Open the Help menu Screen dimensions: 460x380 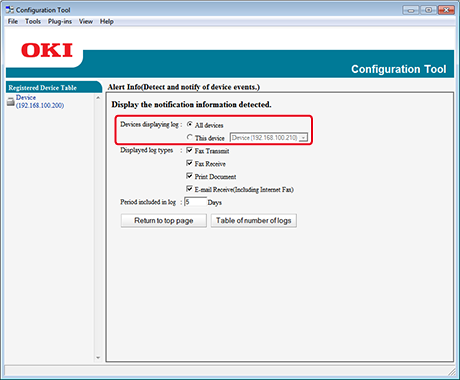(x=107, y=21)
